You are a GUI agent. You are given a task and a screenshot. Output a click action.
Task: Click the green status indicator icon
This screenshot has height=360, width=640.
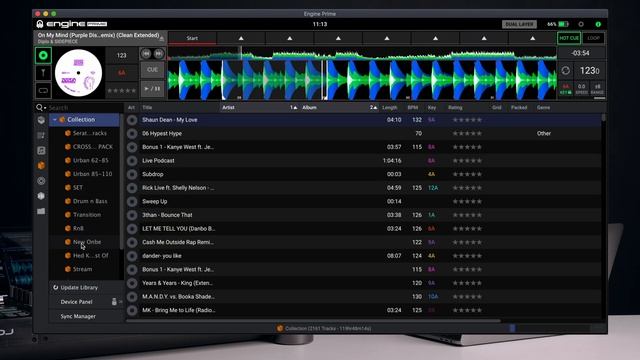point(598,24)
